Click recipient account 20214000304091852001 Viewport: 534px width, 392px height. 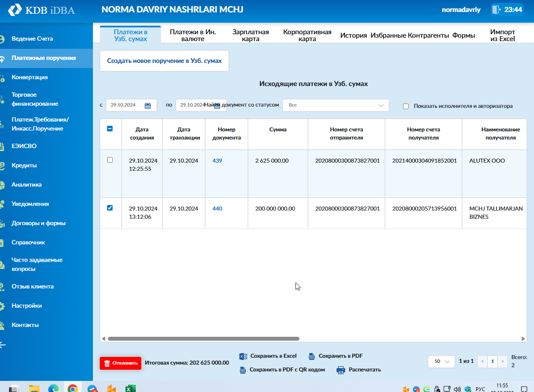[x=424, y=161]
